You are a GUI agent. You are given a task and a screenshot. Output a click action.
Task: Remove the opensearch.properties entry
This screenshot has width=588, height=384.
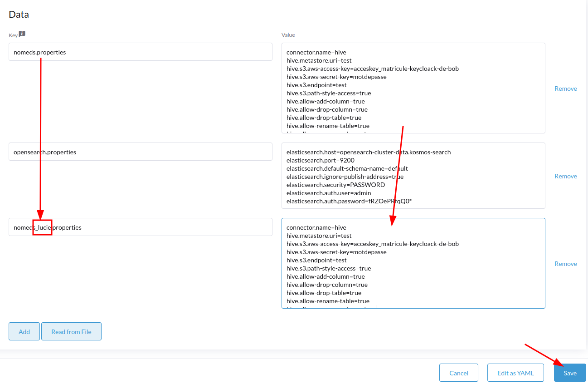pyautogui.click(x=565, y=176)
